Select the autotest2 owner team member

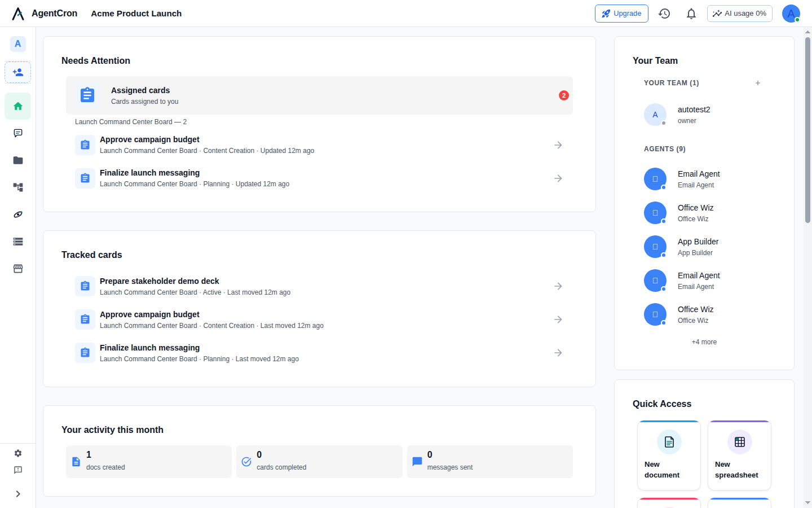click(x=704, y=115)
